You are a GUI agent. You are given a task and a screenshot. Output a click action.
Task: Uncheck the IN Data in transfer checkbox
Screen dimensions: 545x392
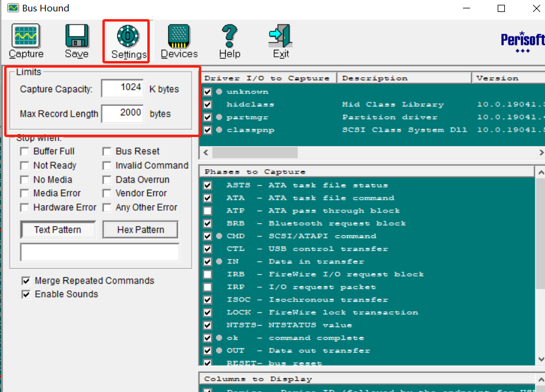pos(207,262)
